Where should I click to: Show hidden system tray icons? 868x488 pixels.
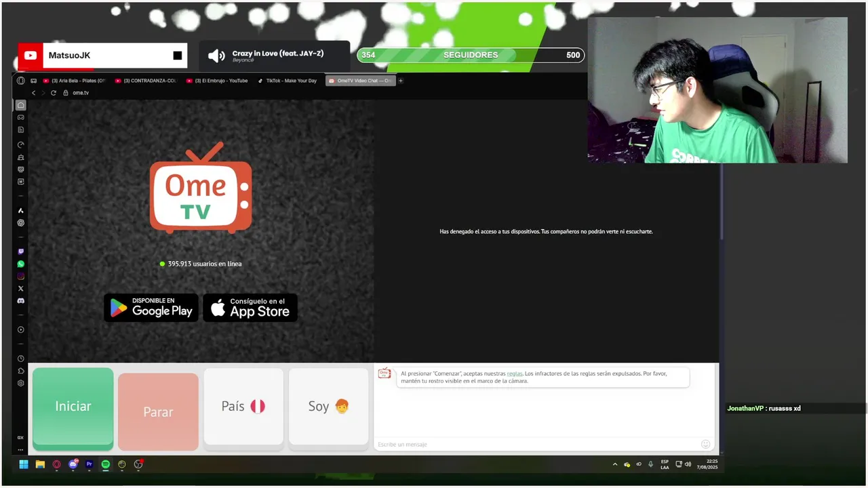615,464
